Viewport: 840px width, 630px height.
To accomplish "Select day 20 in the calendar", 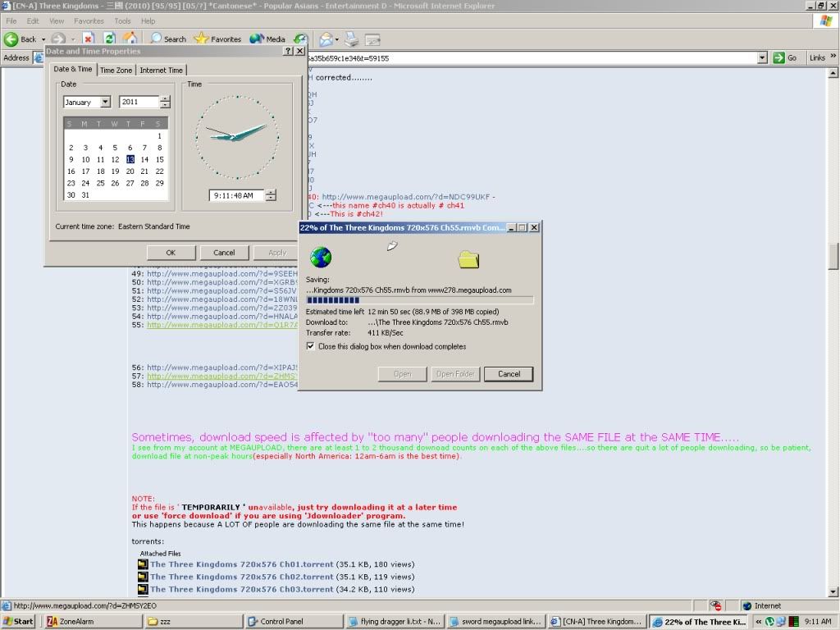I will tap(130, 171).
